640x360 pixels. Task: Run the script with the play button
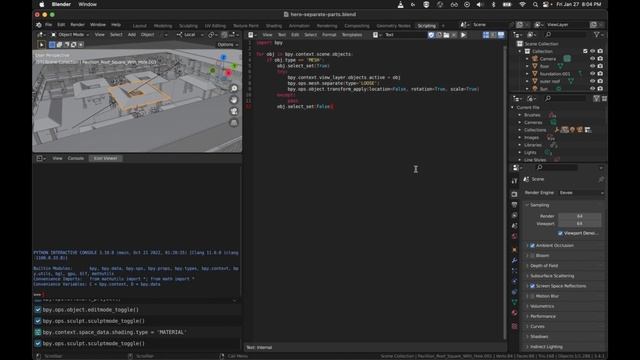coord(463,35)
